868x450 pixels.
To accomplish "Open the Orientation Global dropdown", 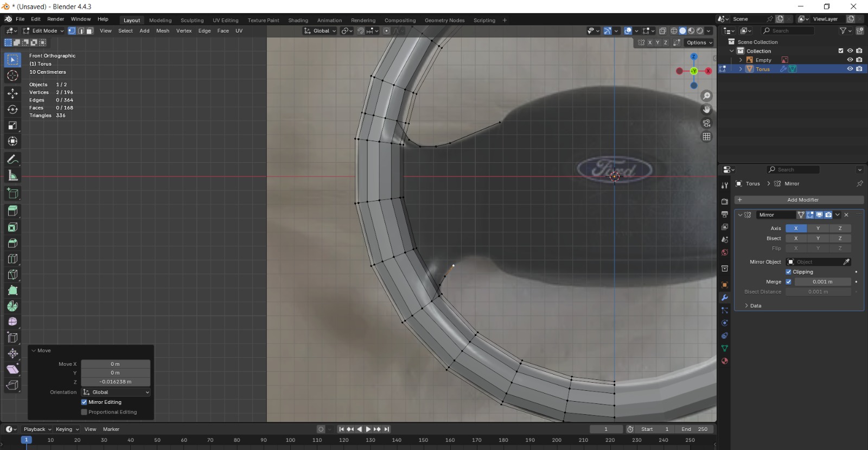I will [x=116, y=392].
